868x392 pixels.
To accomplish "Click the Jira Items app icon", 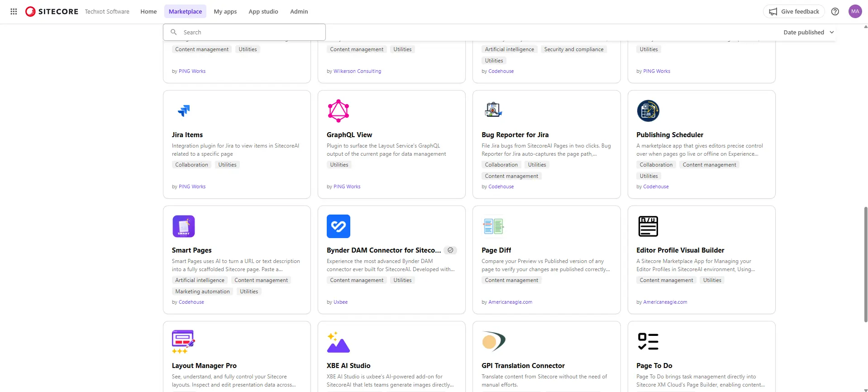I will 184,110.
